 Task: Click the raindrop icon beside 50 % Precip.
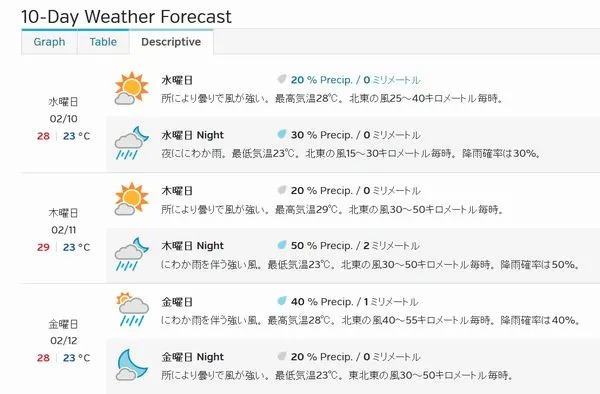pyautogui.click(x=282, y=245)
